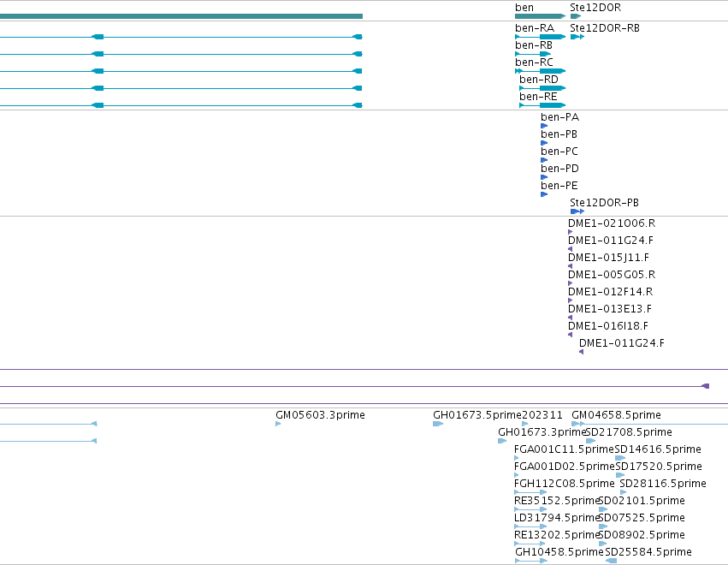The image size is (728, 565).
Task: Click the Ste12DOR gene label
Action: point(595,8)
